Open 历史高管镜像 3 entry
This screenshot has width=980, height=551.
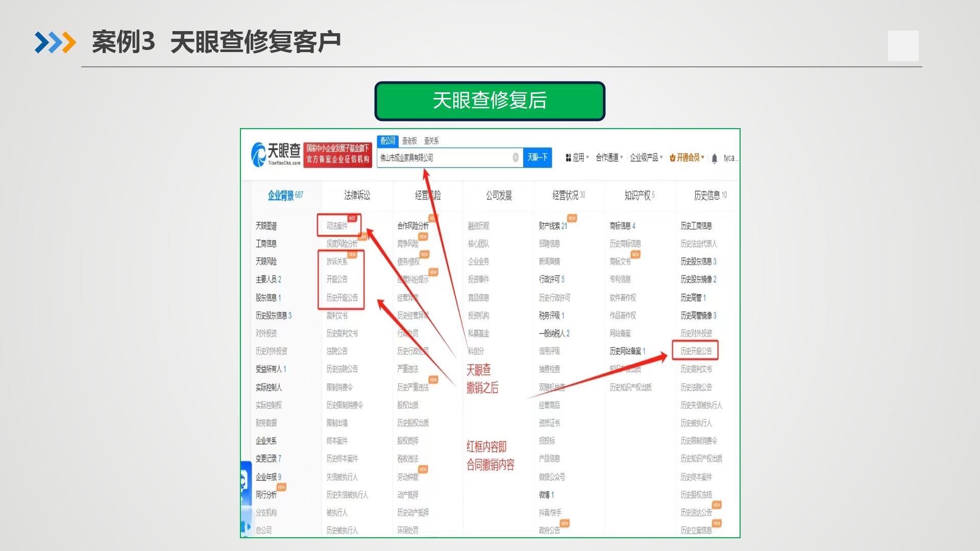(x=698, y=316)
